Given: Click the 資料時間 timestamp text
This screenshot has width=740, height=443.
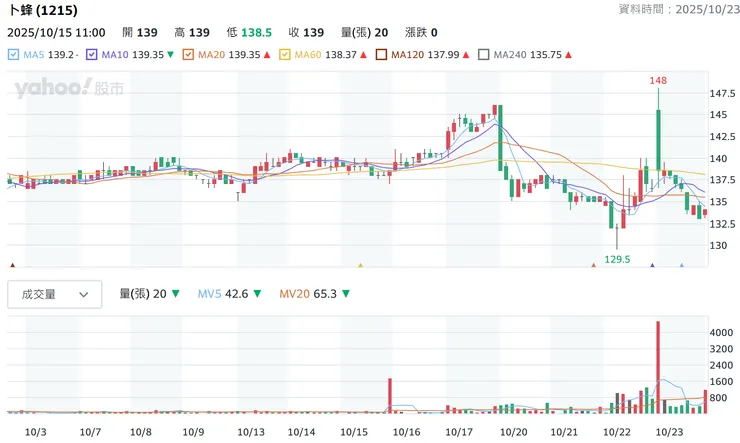Looking at the screenshot, I should coord(679,9).
